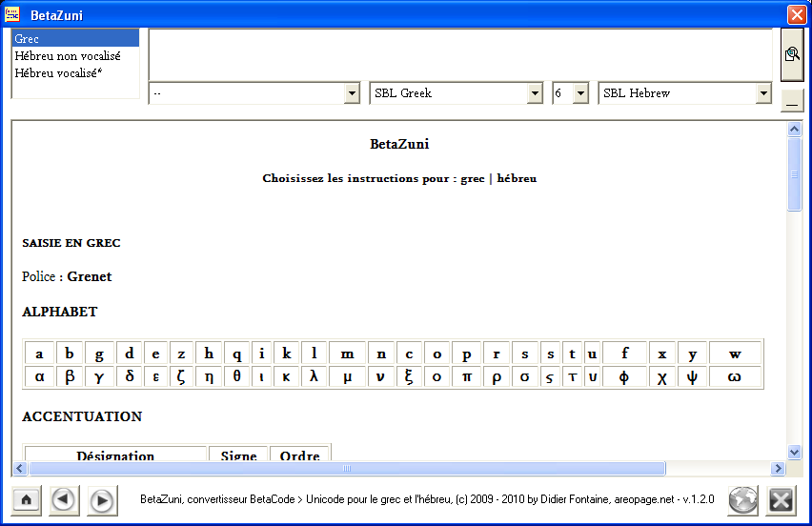Viewport: 812px width, 526px height.
Task: Click the Greek letter θ cell
Action: [236, 377]
